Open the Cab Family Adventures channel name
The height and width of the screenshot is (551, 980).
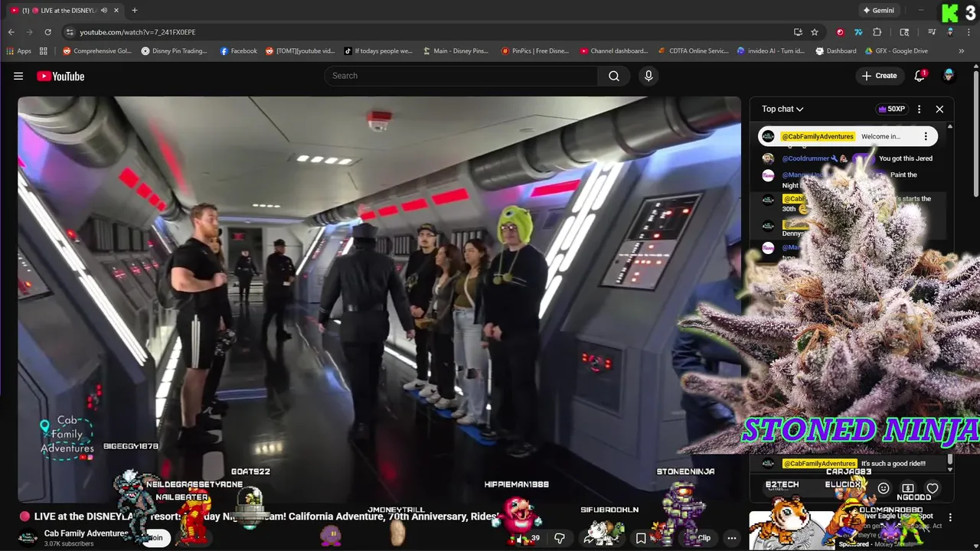(x=86, y=533)
